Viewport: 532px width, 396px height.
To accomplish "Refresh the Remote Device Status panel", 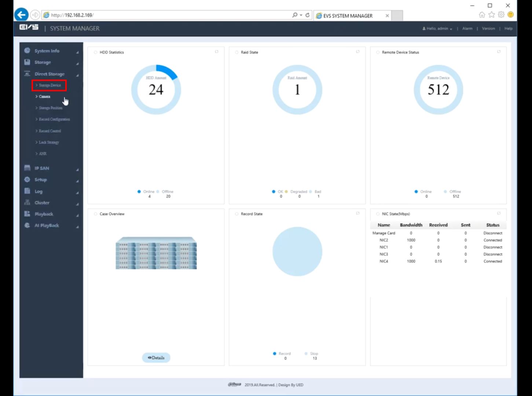I will click(499, 52).
